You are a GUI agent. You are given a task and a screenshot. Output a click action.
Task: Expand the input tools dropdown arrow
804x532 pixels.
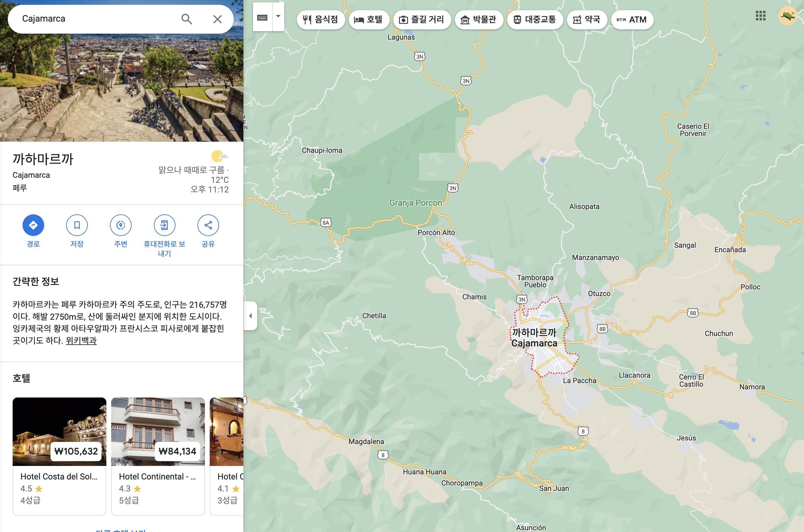278,16
